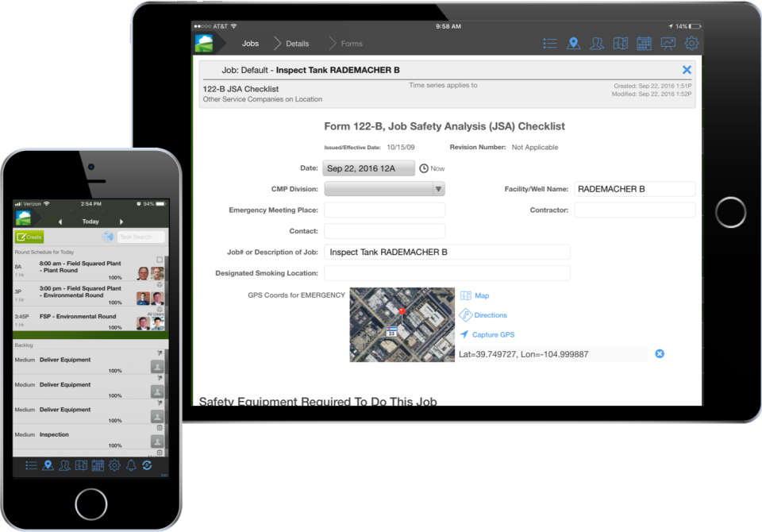
Task: Tap the sync icon on the phone toolbar
Action: pos(147,466)
